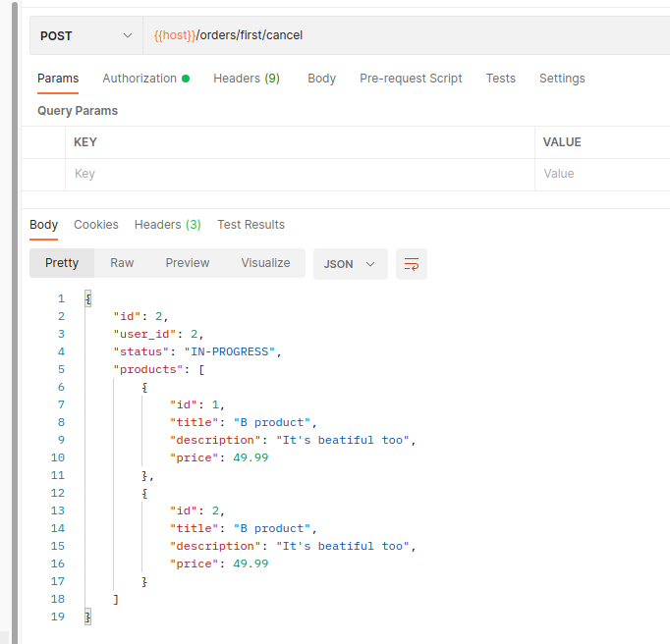Switch to the Tests tab
The image size is (670, 644).
[x=500, y=79]
